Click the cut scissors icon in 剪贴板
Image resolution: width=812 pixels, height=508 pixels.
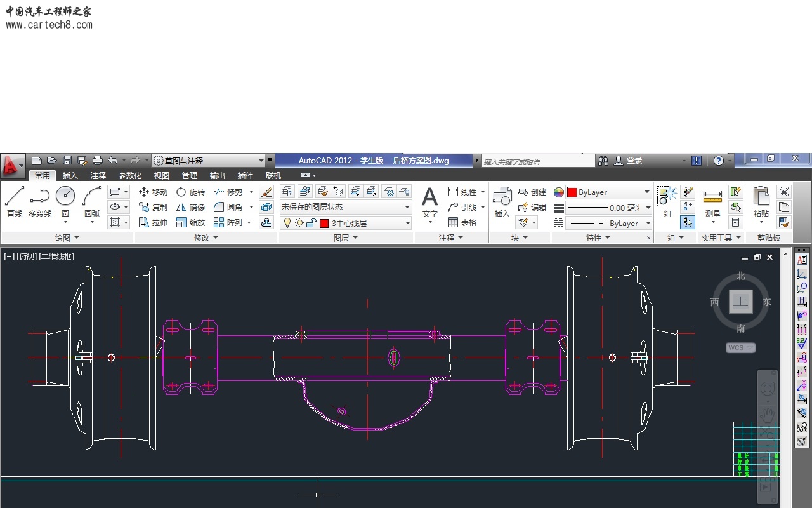point(784,192)
